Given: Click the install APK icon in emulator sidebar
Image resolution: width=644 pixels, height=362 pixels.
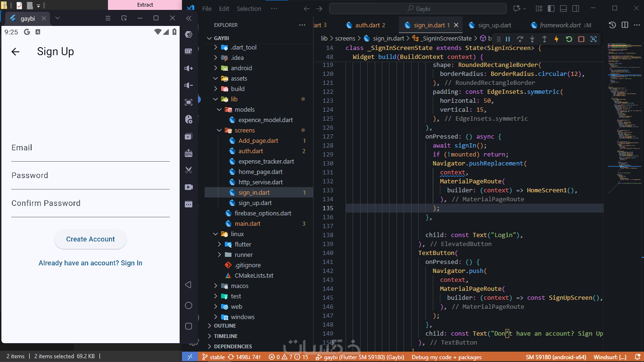Looking at the screenshot, I should (189, 153).
